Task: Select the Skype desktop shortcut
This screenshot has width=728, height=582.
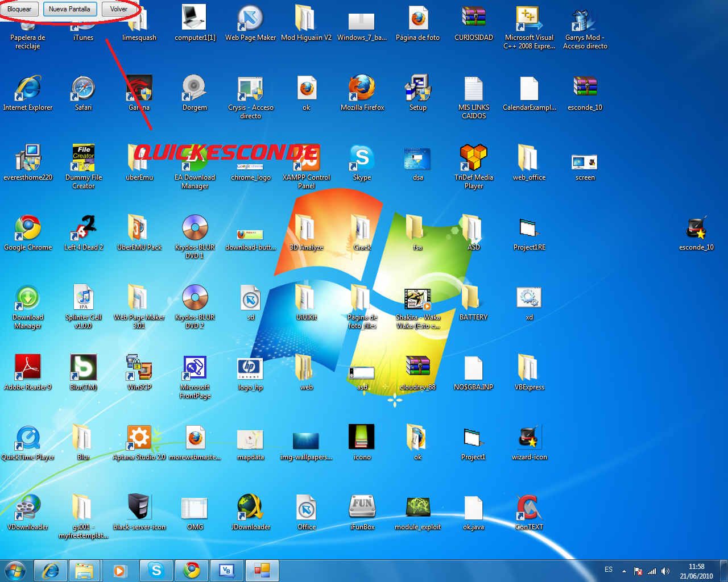Action: click(x=362, y=164)
